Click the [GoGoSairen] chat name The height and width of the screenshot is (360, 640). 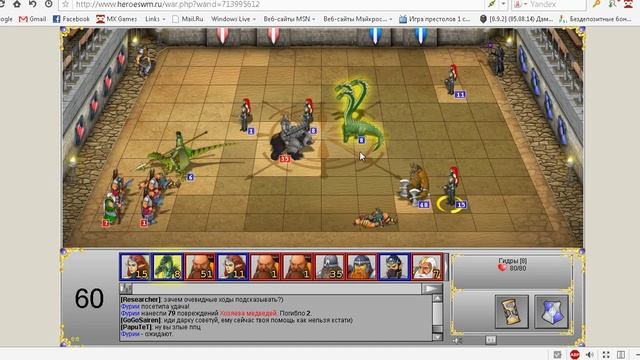(140, 320)
